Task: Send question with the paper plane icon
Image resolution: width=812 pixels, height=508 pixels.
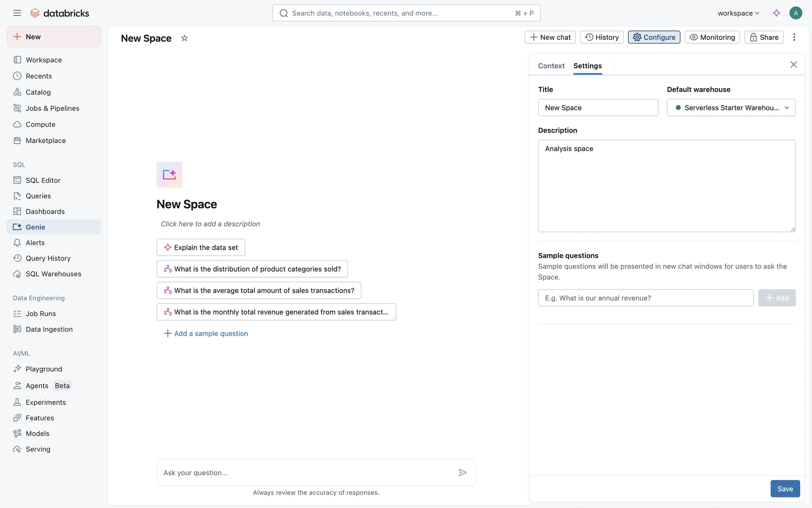Action: (463, 472)
